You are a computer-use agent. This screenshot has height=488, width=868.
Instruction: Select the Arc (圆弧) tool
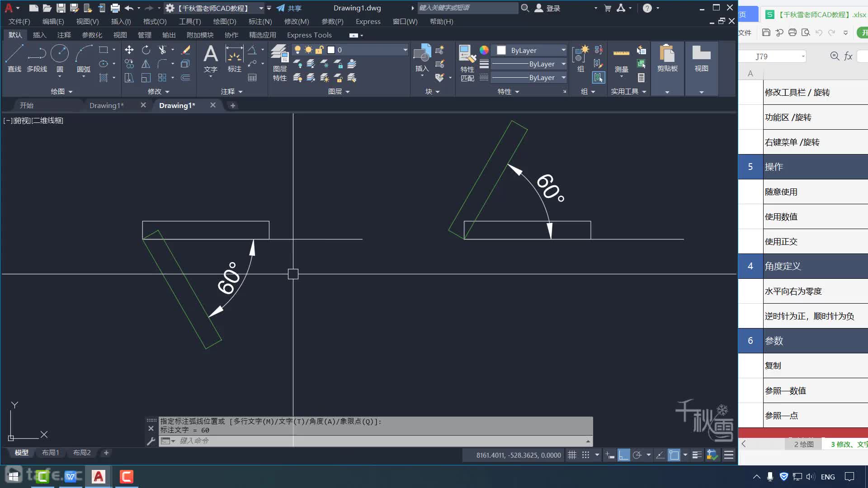point(84,59)
